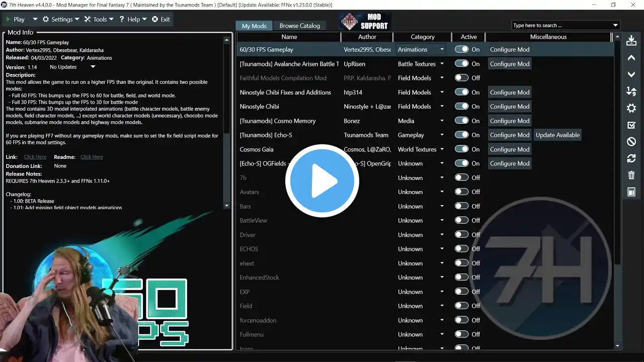The height and width of the screenshot is (362, 644).
Task: Click the Category column header
Action: [x=422, y=37]
